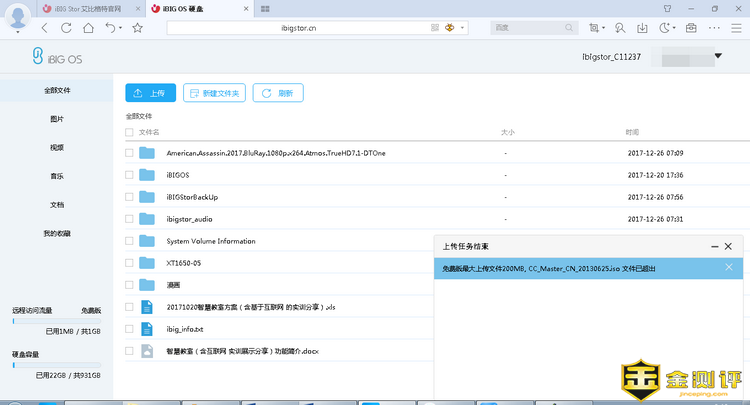Expand the account dropdown arrow

tap(718, 56)
